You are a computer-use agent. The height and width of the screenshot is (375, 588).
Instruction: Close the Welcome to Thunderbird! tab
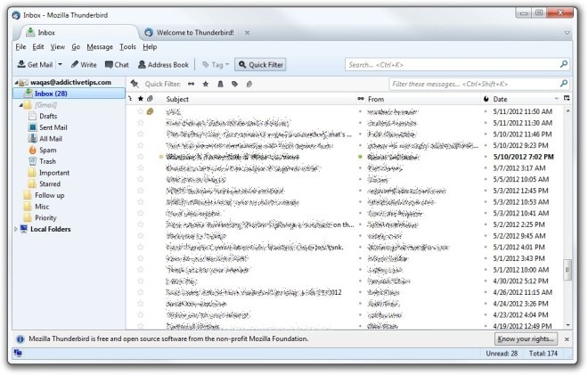point(247,33)
